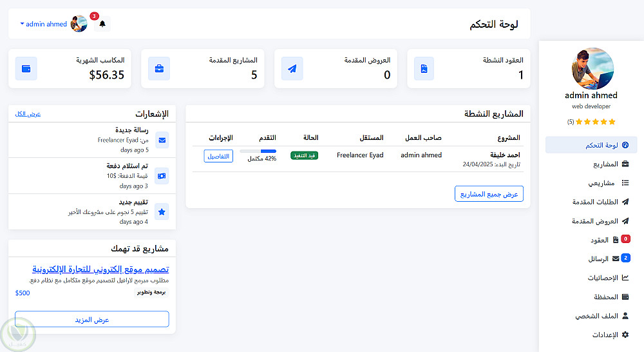
Task: Click the 42% progress bar
Action: tap(258, 152)
